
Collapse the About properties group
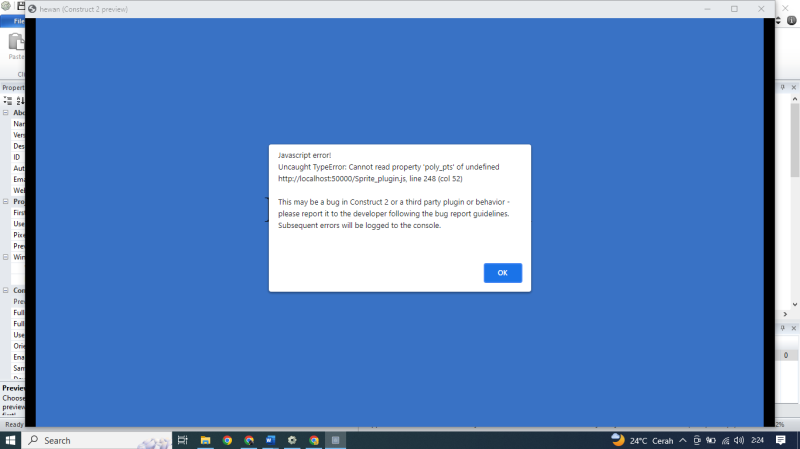pyautogui.click(x=6, y=113)
